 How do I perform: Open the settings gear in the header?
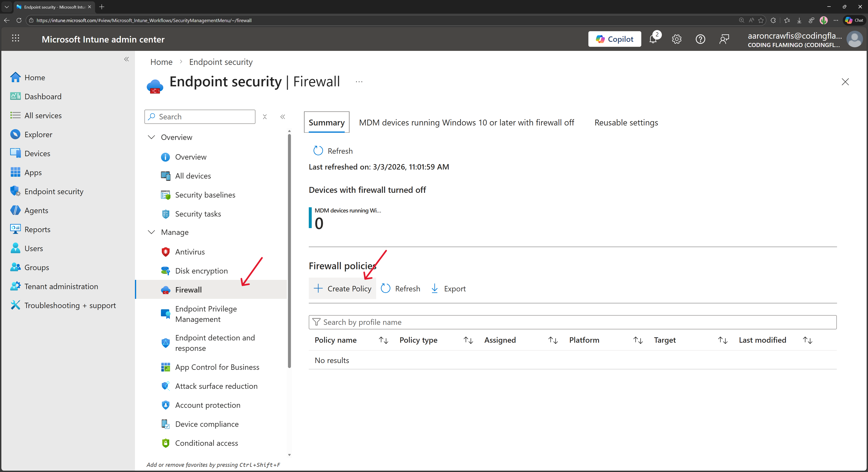tap(676, 39)
